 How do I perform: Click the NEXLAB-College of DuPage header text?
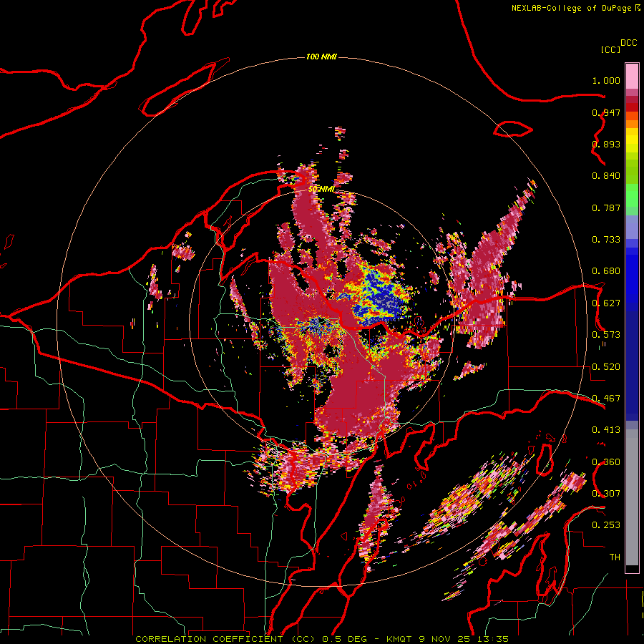pos(571,8)
